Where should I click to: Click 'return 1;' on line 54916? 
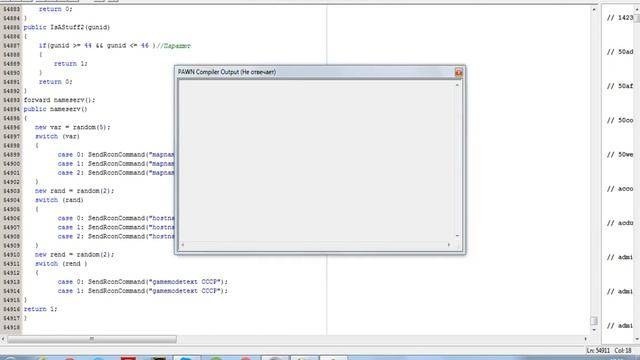click(40, 309)
